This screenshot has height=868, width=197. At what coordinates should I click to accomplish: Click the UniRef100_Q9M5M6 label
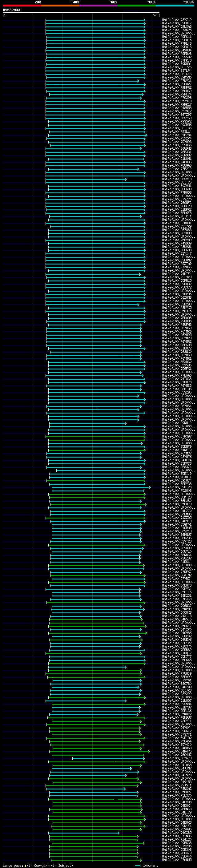(x=177, y=78)
